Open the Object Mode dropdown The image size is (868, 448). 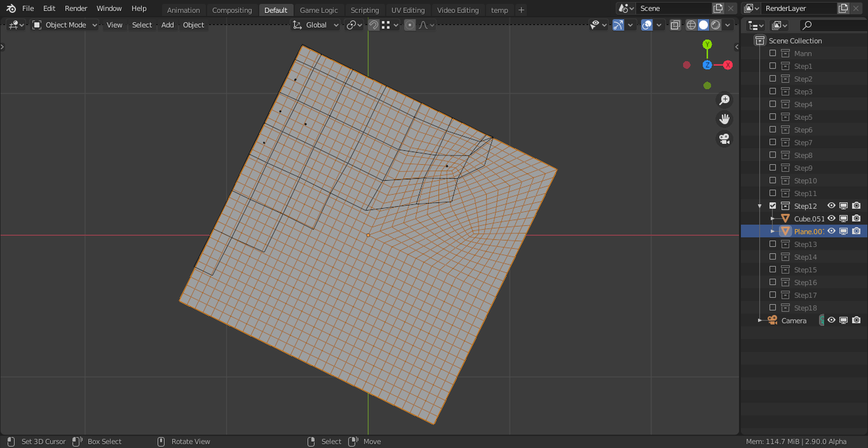(x=65, y=25)
